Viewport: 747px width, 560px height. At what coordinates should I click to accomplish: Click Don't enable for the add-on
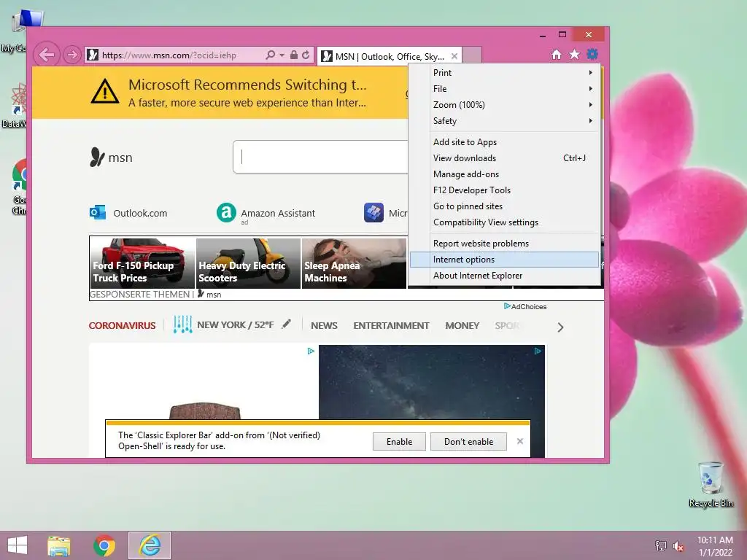coord(468,441)
